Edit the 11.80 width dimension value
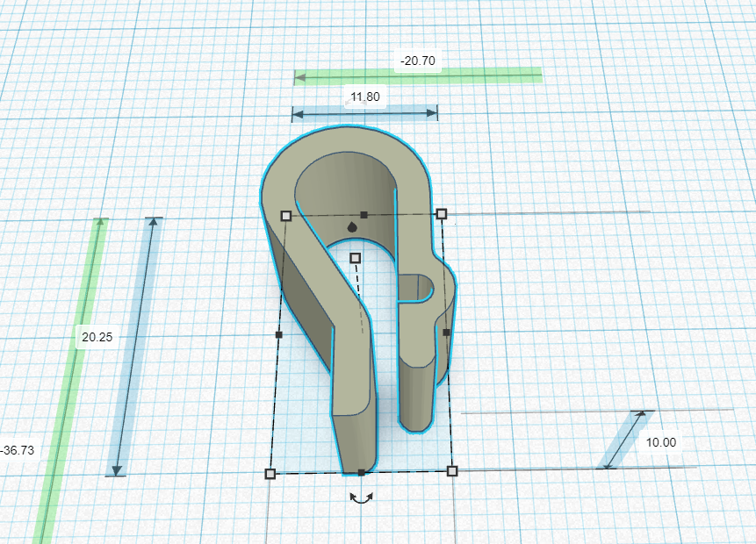The height and width of the screenshot is (544, 756). pyautogui.click(x=365, y=97)
